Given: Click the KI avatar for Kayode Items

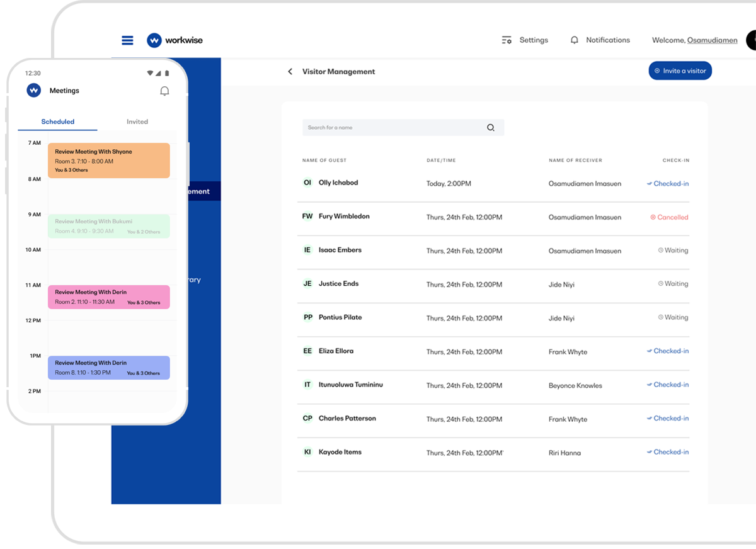Looking at the screenshot, I should click(307, 452).
